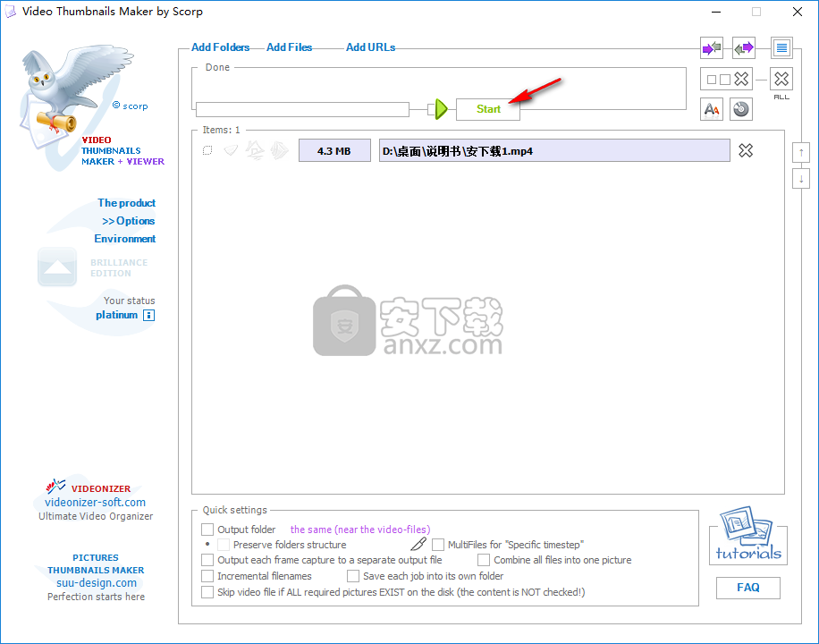Enable Skip video file if pictures exist

[207, 592]
